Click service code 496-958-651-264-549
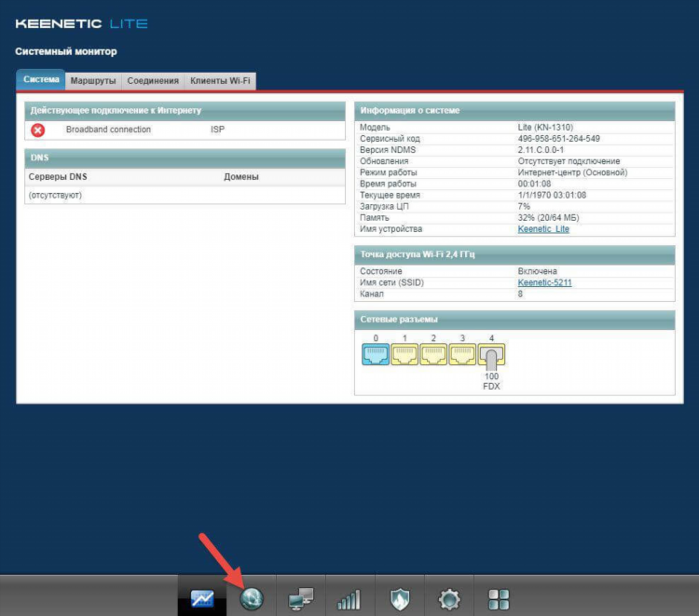The width and height of the screenshot is (699, 616). pos(558,139)
